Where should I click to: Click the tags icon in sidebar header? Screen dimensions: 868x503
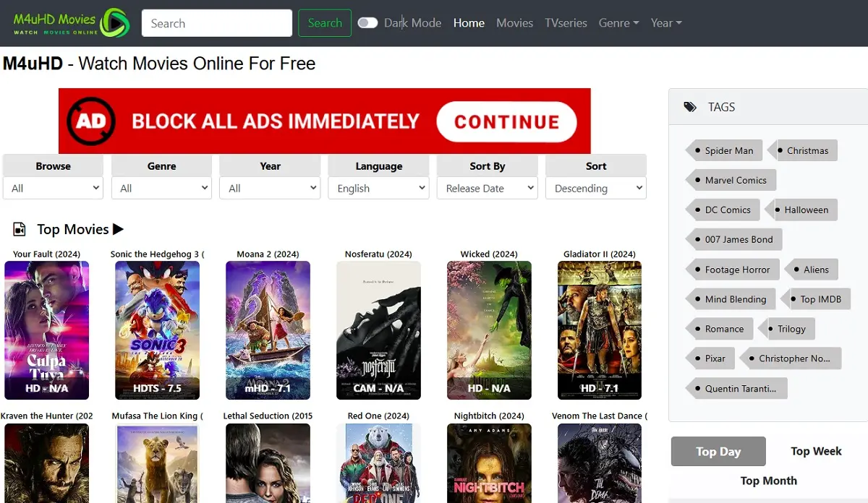click(x=690, y=107)
